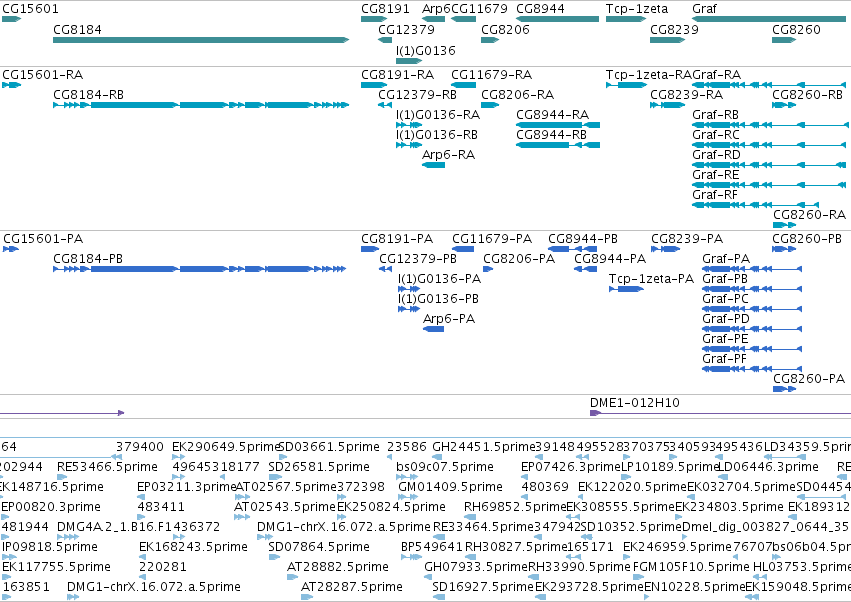The height and width of the screenshot is (602, 851).
Task: Select the EK148716.5prime EST label
Action: tap(52, 487)
